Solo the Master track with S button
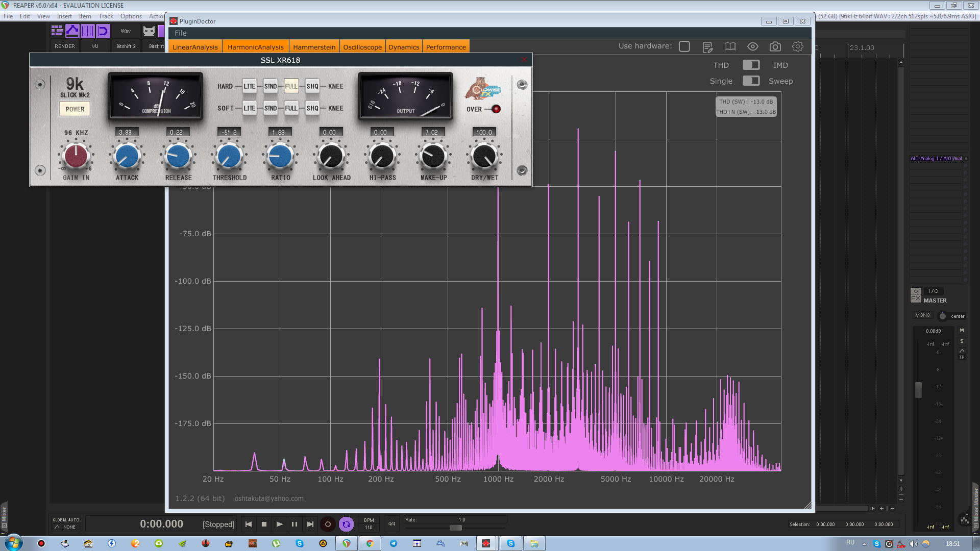 coord(962,341)
